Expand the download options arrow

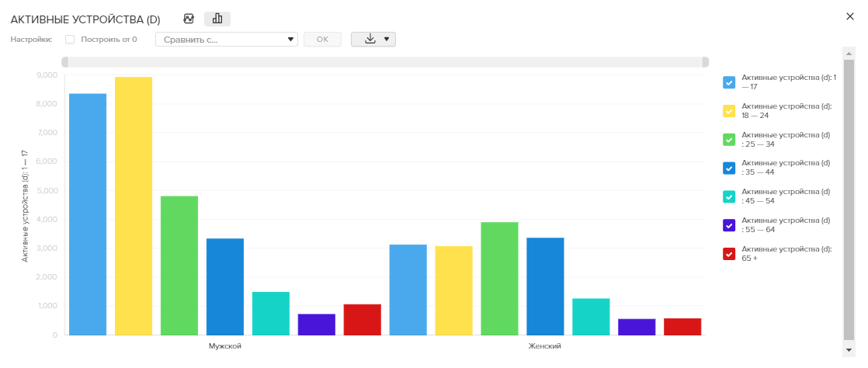(x=387, y=39)
